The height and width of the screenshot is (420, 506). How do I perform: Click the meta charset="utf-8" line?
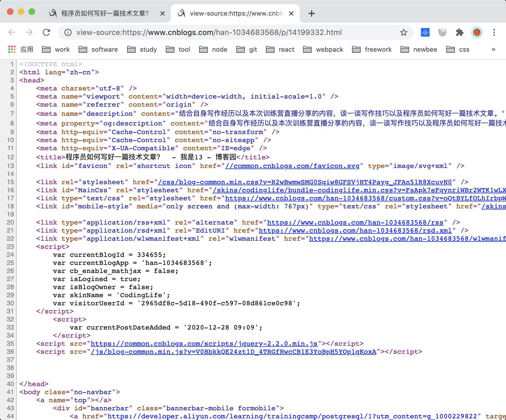pyautogui.click(x=87, y=88)
